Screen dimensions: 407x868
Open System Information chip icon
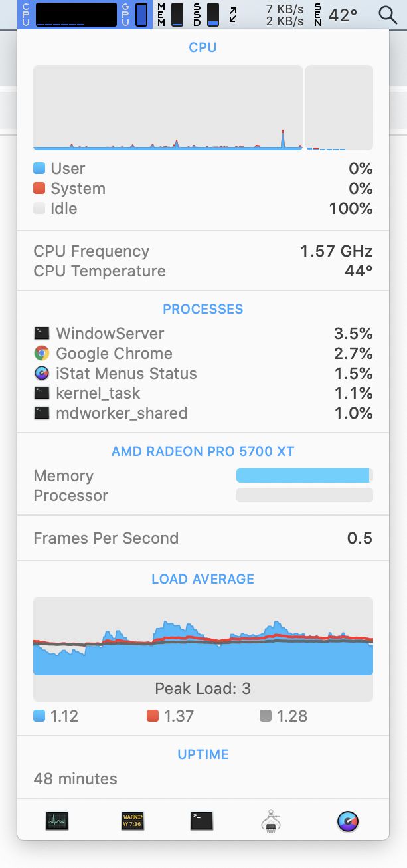(270, 821)
